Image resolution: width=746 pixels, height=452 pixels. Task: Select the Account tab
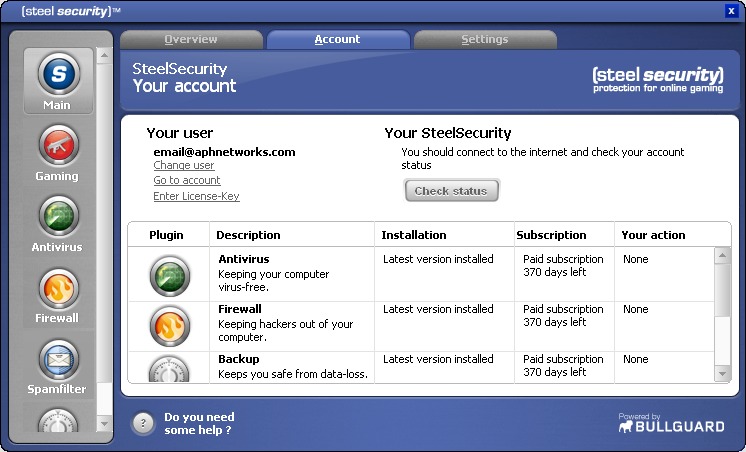point(337,40)
